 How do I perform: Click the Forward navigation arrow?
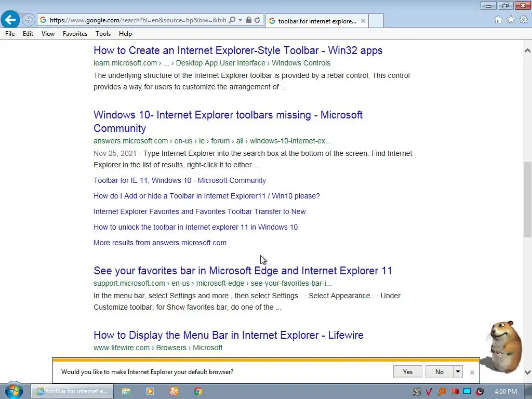[x=29, y=20]
